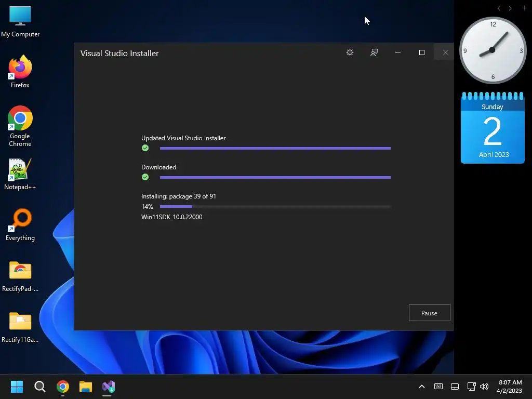
Task: Close the Visual Studio Installer window
Action: click(x=445, y=52)
